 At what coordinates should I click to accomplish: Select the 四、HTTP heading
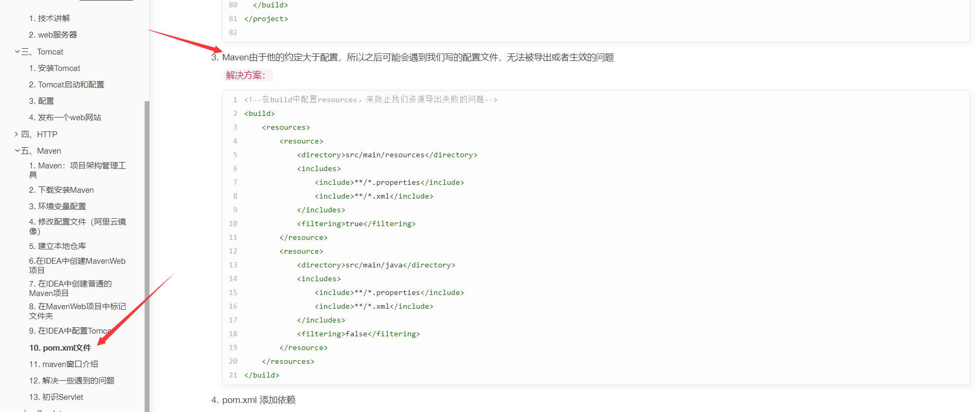click(39, 134)
